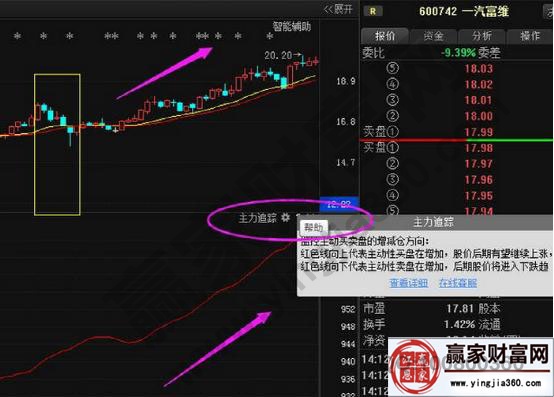Click the 智能辅助 label
The width and height of the screenshot is (554, 397).
coord(292,26)
